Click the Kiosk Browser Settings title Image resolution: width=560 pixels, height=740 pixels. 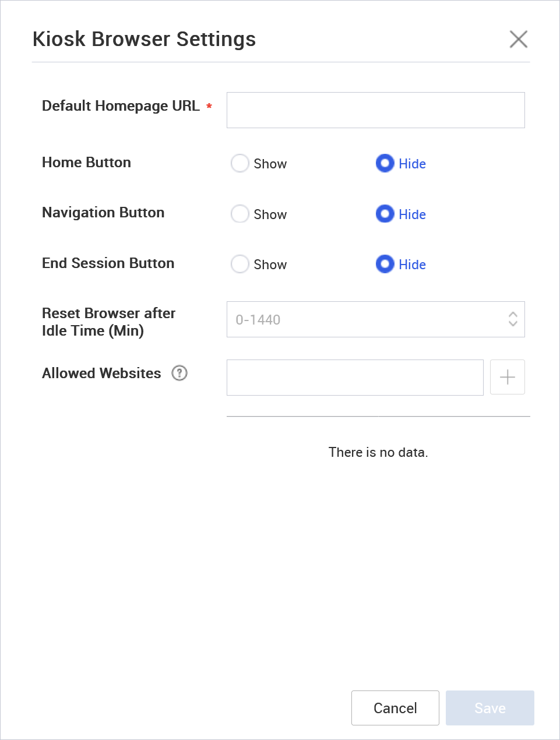tap(145, 39)
